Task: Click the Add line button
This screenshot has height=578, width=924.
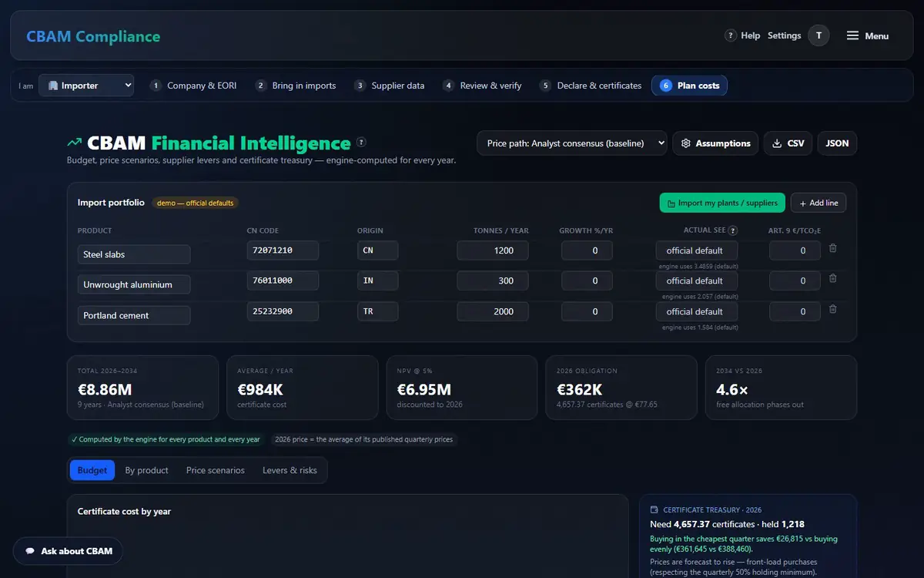Action: (819, 203)
